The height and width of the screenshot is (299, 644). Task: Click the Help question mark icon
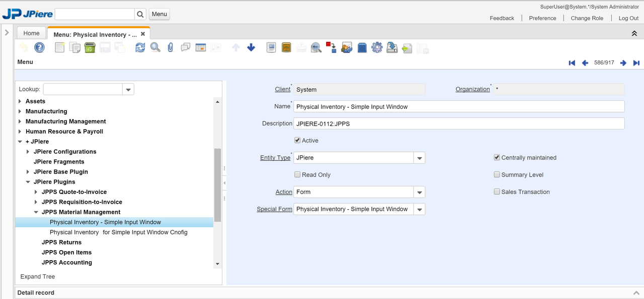pyautogui.click(x=39, y=48)
